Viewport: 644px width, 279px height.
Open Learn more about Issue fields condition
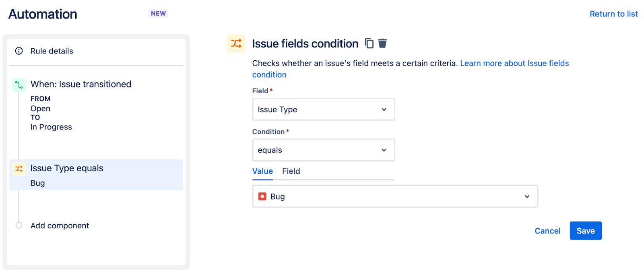pyautogui.click(x=514, y=63)
